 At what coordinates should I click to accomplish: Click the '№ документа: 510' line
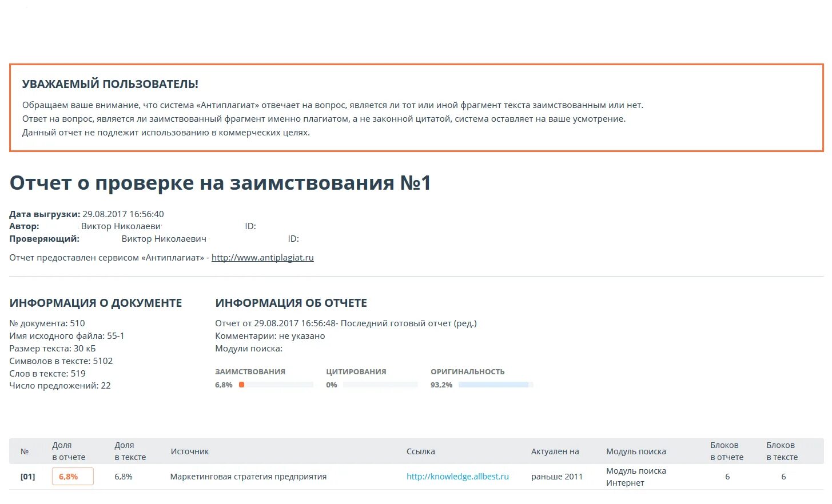47,323
